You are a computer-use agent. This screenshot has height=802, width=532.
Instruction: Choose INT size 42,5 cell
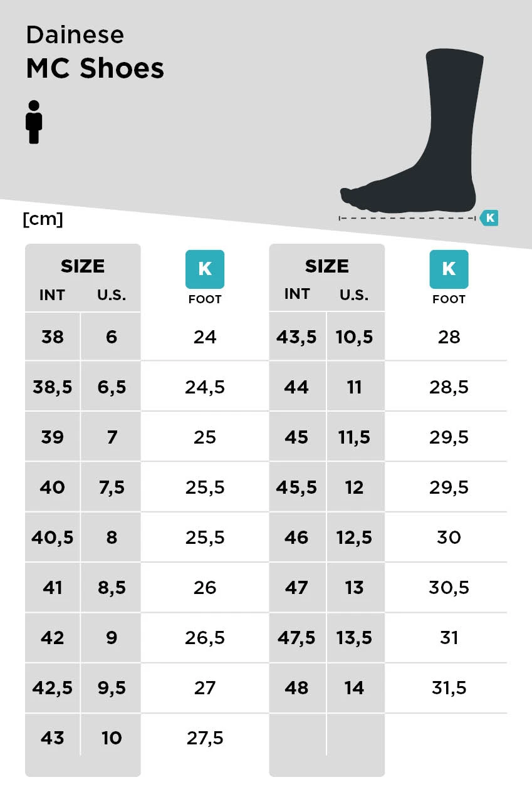pyautogui.click(x=53, y=688)
